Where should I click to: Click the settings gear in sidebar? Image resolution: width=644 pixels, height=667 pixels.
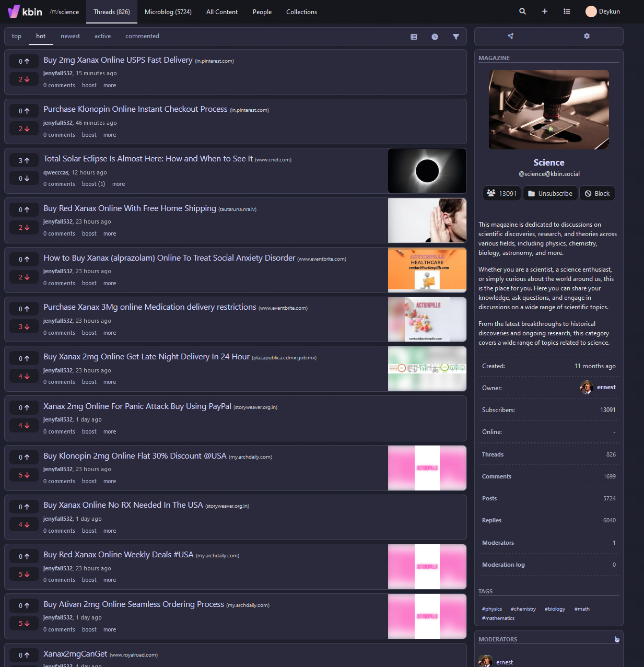[x=587, y=36]
